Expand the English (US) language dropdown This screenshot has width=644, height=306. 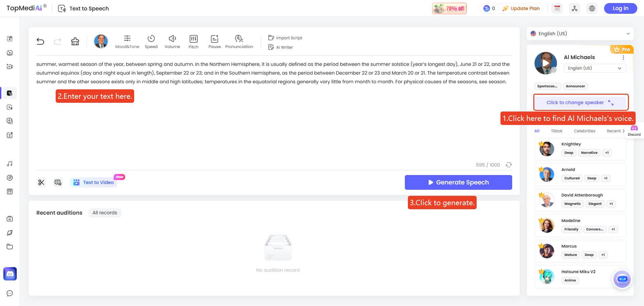pos(580,34)
